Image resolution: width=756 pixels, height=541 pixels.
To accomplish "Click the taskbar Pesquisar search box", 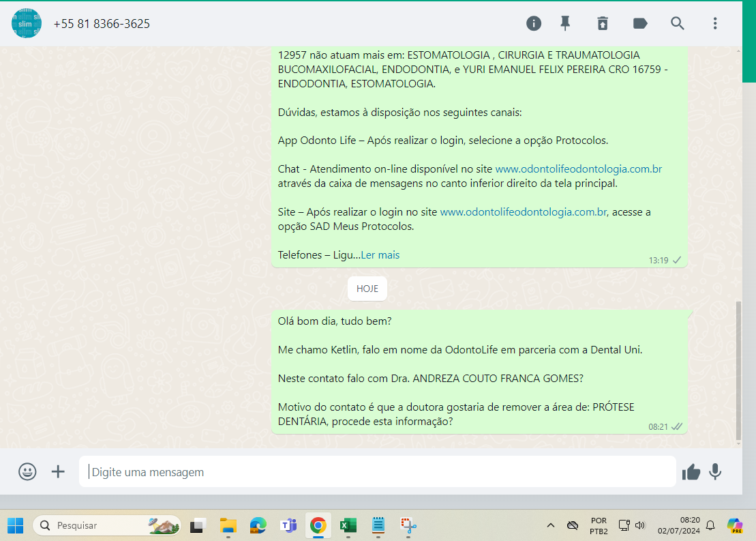I will [x=106, y=525].
